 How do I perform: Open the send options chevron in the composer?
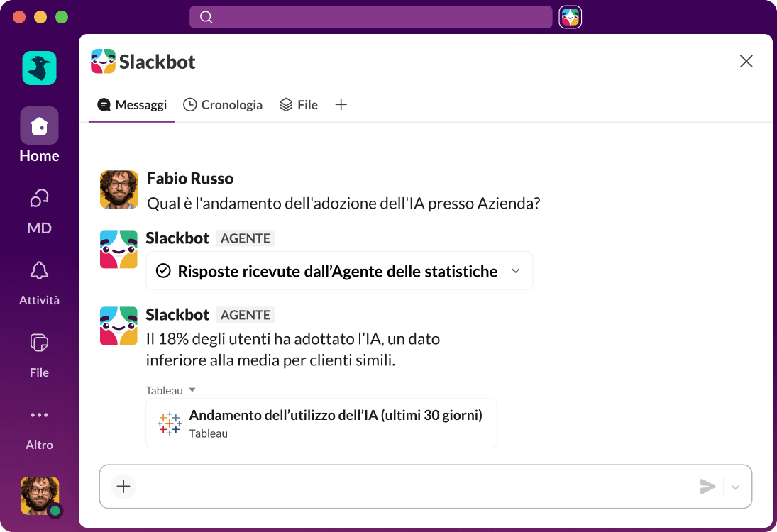point(735,487)
